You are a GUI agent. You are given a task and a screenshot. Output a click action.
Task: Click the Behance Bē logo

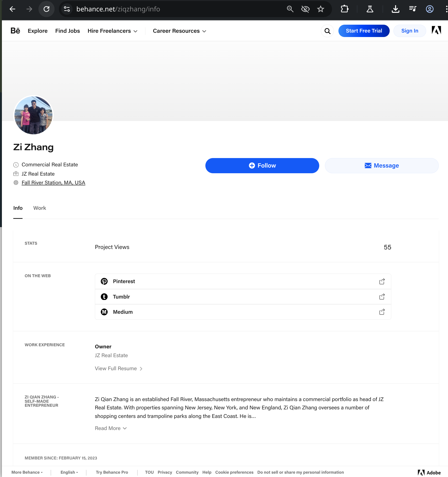pyautogui.click(x=15, y=31)
